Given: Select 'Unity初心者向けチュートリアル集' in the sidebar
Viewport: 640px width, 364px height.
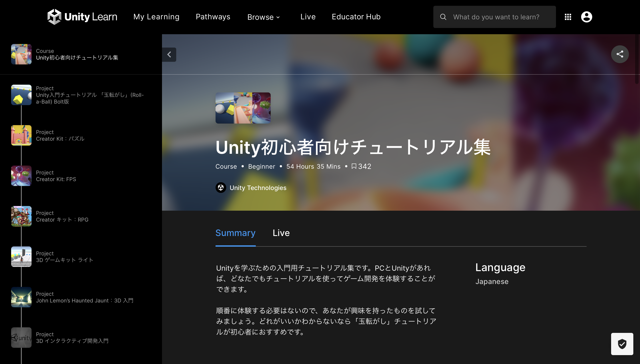Looking at the screenshot, I should pos(77,58).
